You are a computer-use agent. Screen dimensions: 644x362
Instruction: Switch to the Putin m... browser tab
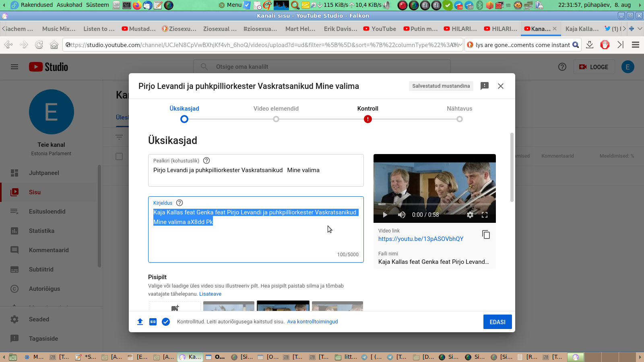[420, 29]
